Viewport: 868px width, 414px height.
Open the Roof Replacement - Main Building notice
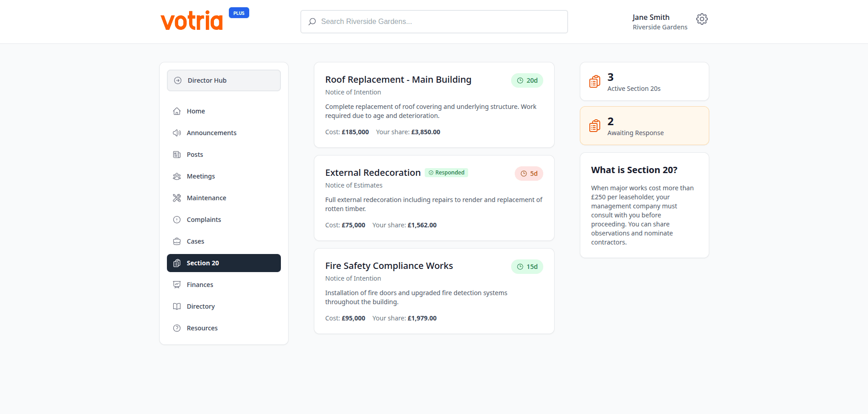pyautogui.click(x=398, y=80)
